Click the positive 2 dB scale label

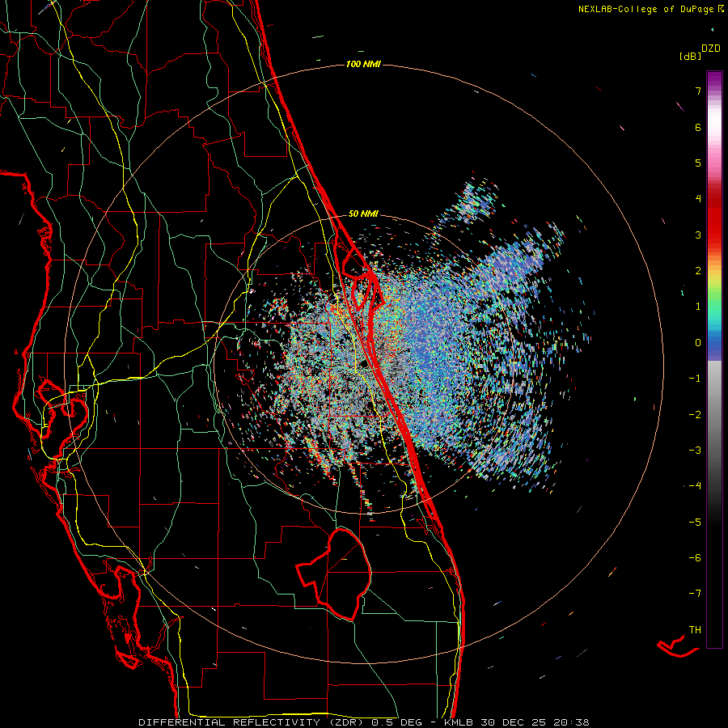point(698,271)
